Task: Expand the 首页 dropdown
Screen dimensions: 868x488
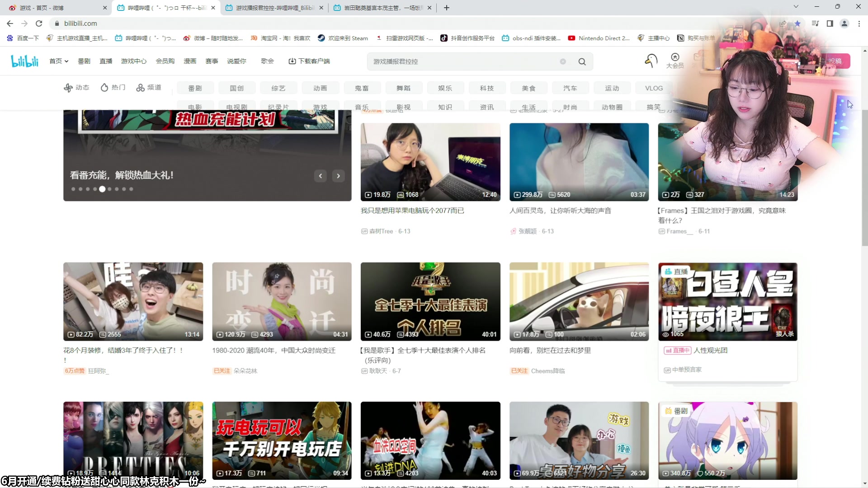Action: point(59,61)
